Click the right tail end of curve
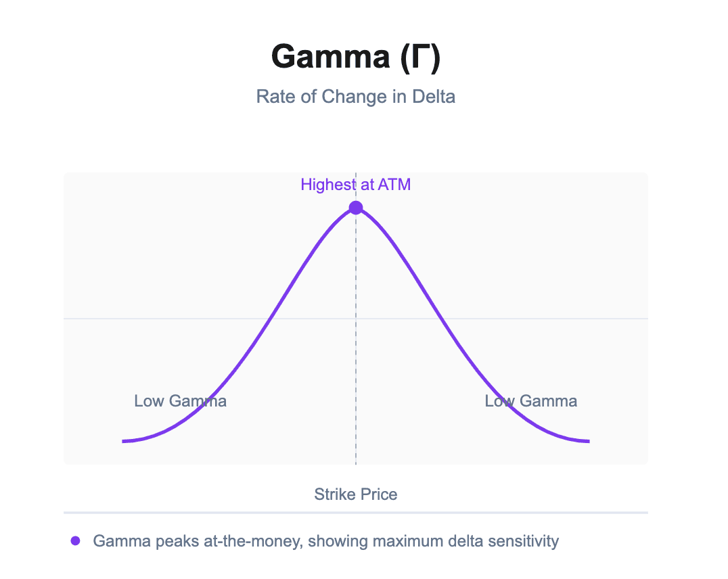The image size is (728, 579). click(588, 441)
